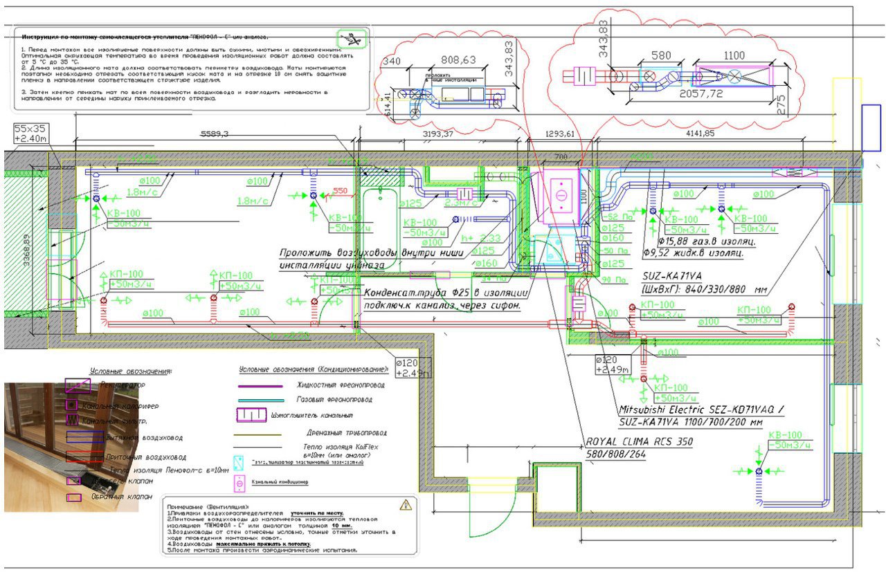Click the Шумоглушитель канальный legend symbol
This screenshot has width=886, height=588.
coord(252,415)
